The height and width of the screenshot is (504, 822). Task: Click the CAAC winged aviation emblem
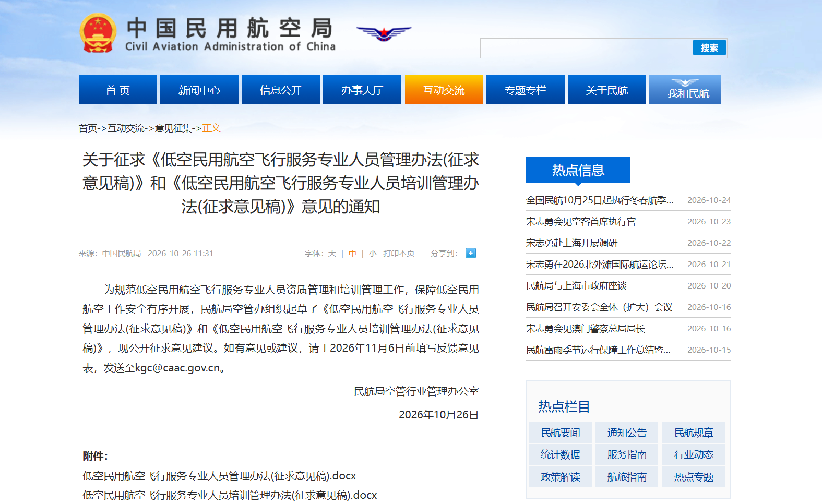384,33
